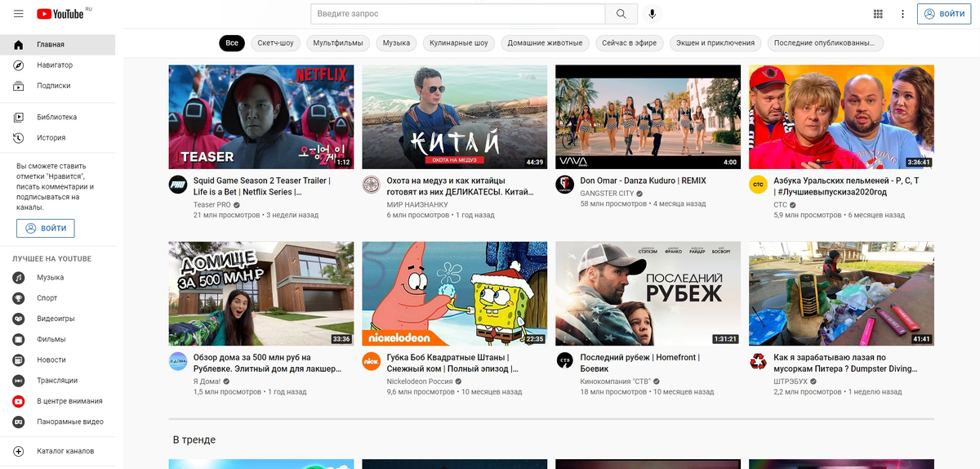Click the Главная home icon
The height and width of the screenshot is (469, 980).
pos(19,45)
